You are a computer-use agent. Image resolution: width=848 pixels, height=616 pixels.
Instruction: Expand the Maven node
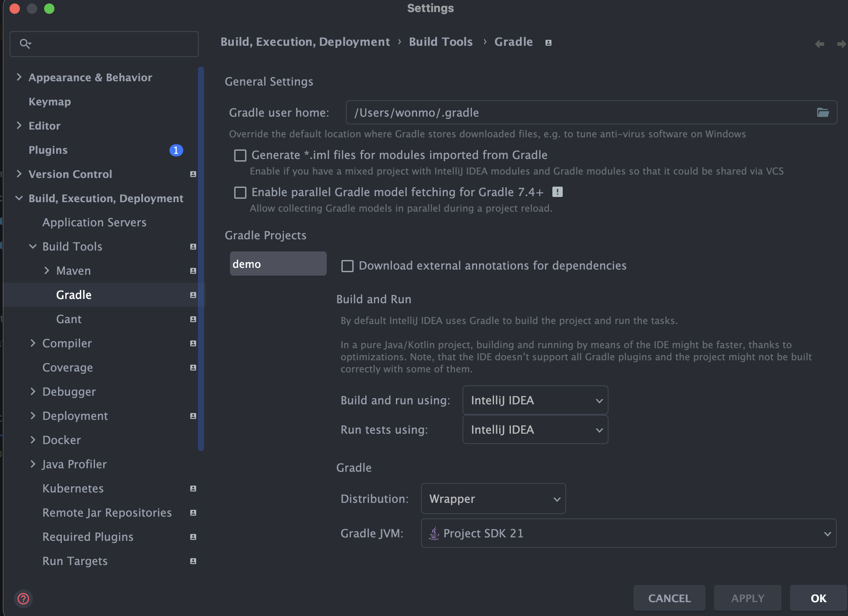click(47, 271)
